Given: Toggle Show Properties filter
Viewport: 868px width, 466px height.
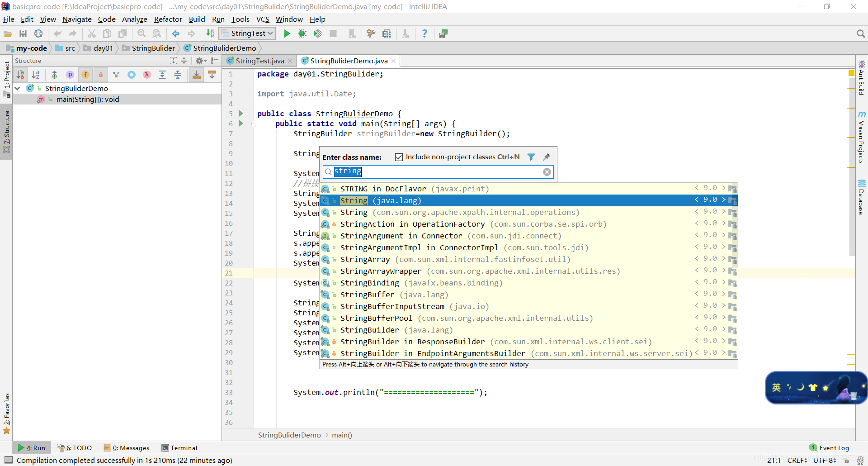Looking at the screenshot, I should pos(70,75).
